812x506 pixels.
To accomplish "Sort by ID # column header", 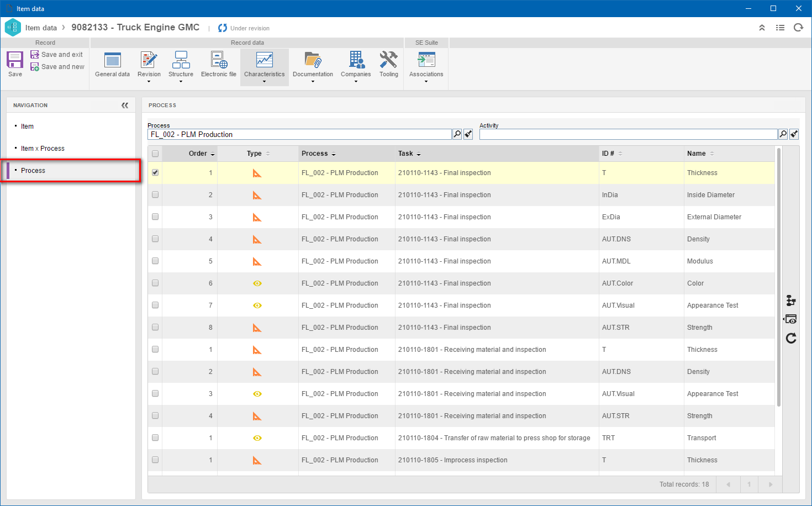I will click(641, 154).
